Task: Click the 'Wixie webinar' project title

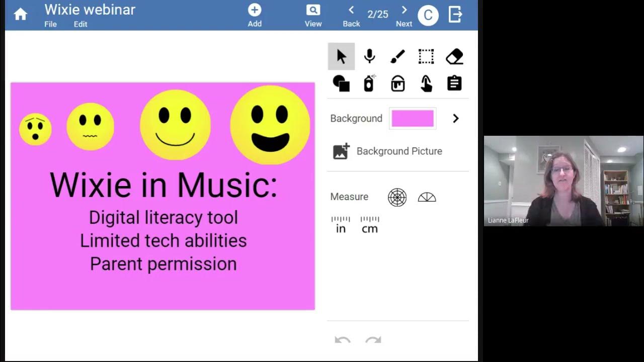Action: (90, 10)
